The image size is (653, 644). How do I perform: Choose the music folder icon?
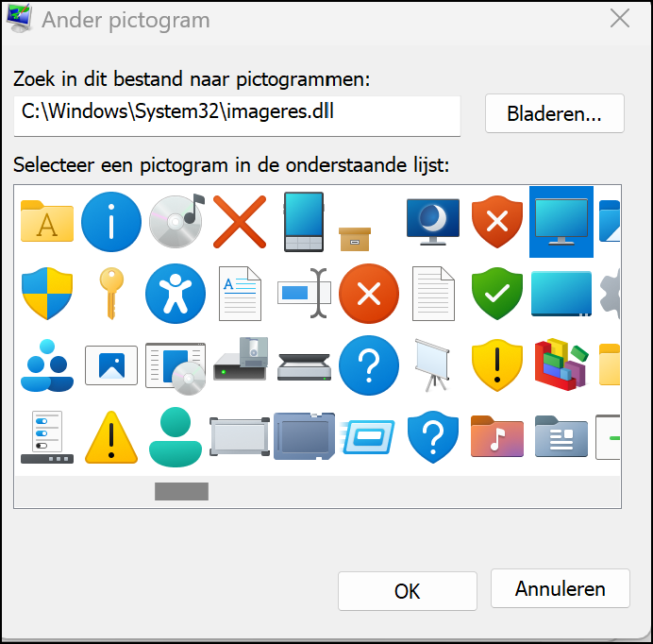tap(497, 437)
